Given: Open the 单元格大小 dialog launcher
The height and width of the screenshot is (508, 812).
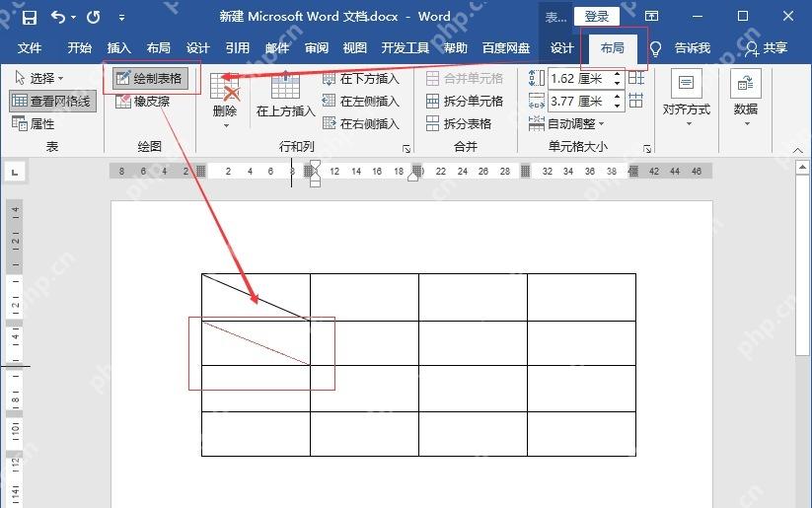Looking at the screenshot, I should [647, 149].
